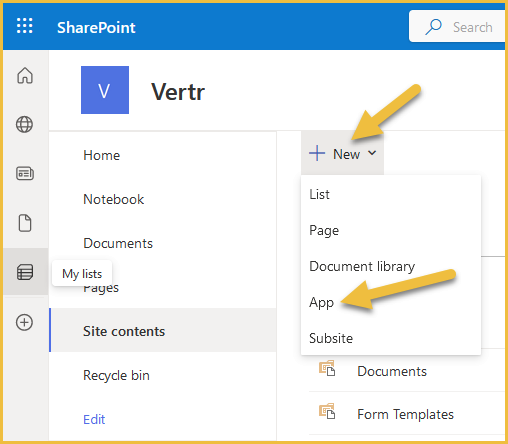508x444 pixels.
Task: Open the My files page icon
Action: [25, 223]
